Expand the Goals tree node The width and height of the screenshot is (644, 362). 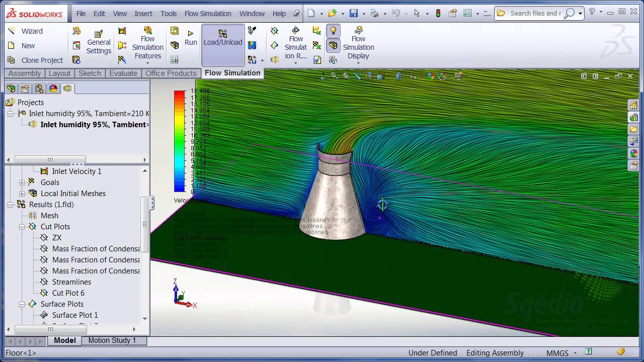pos(22,183)
